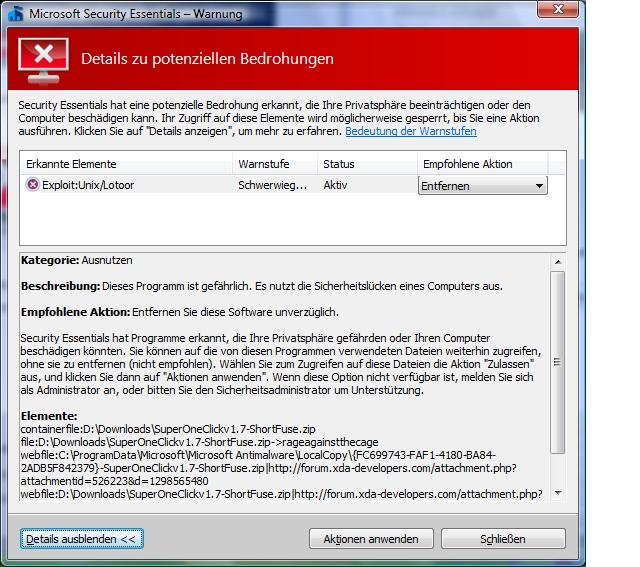Image resolution: width=640 pixels, height=567 pixels.
Task: Click the Schließen button
Action: (503, 539)
